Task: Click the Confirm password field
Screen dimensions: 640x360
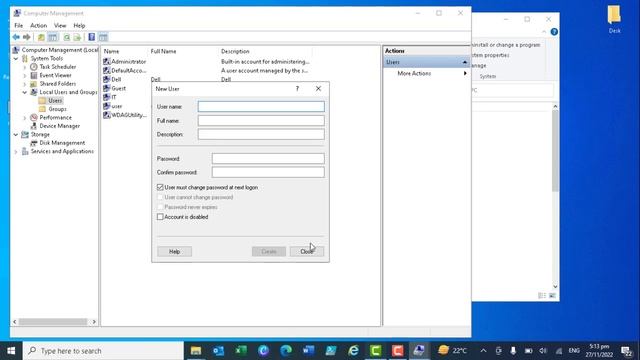Action: (268, 172)
